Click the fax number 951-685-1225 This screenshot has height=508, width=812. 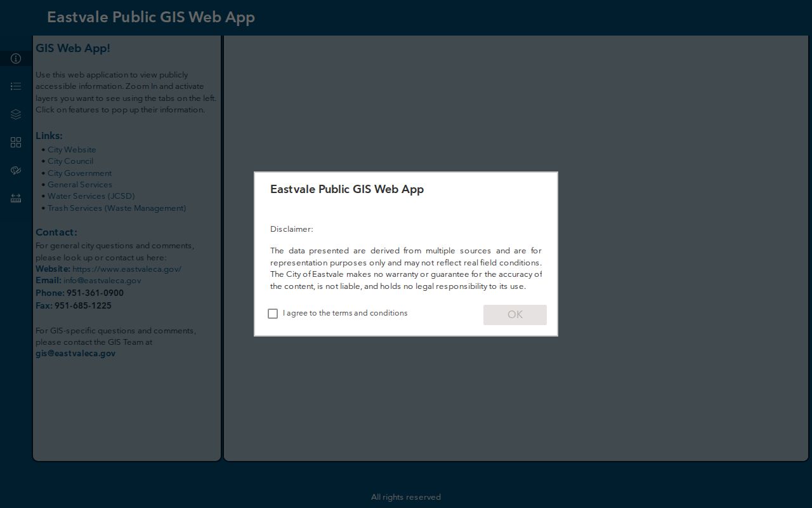coord(83,306)
